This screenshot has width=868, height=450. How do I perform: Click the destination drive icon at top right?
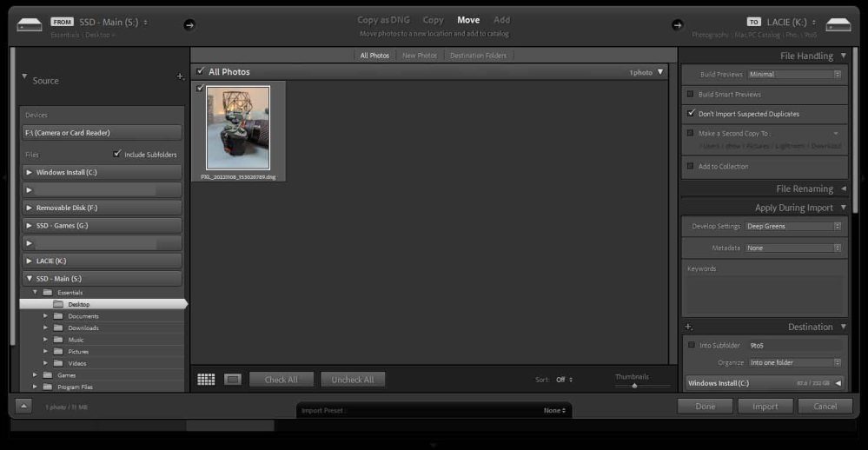838,24
